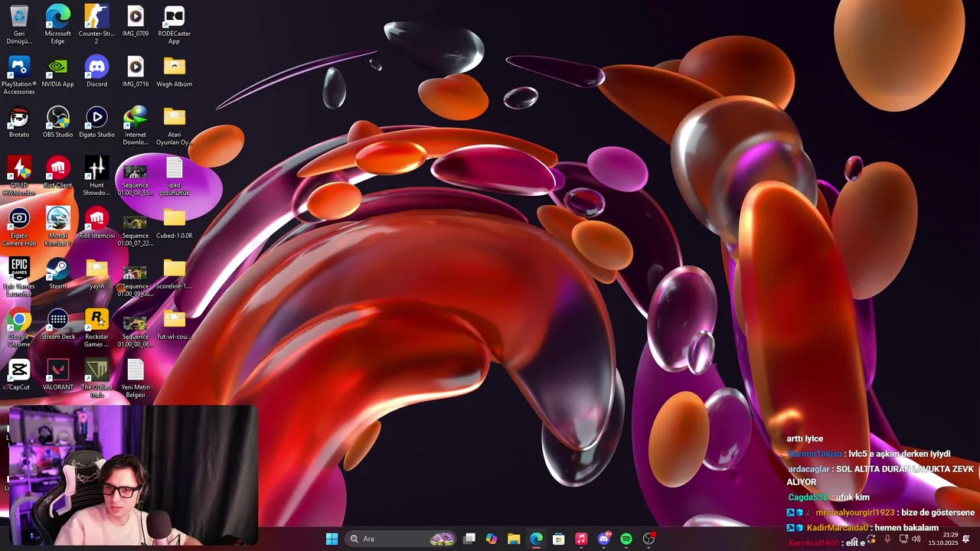Select the VALORANT desktop shortcut

(x=58, y=374)
